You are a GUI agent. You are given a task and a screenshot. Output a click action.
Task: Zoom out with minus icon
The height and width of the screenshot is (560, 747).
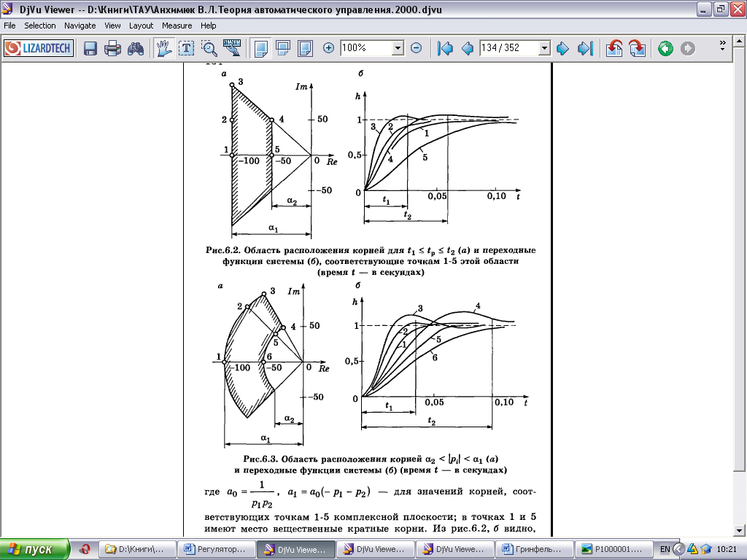417,48
